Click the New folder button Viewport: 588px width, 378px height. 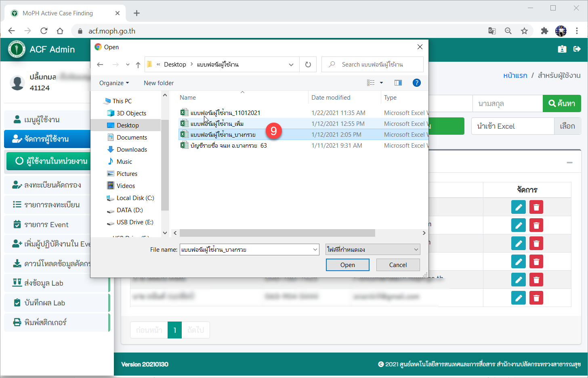(159, 83)
